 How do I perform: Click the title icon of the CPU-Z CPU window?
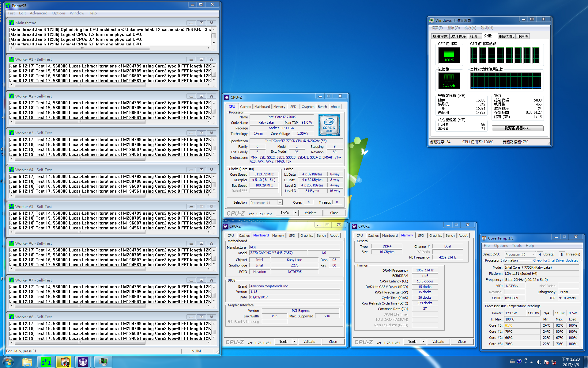point(227,98)
